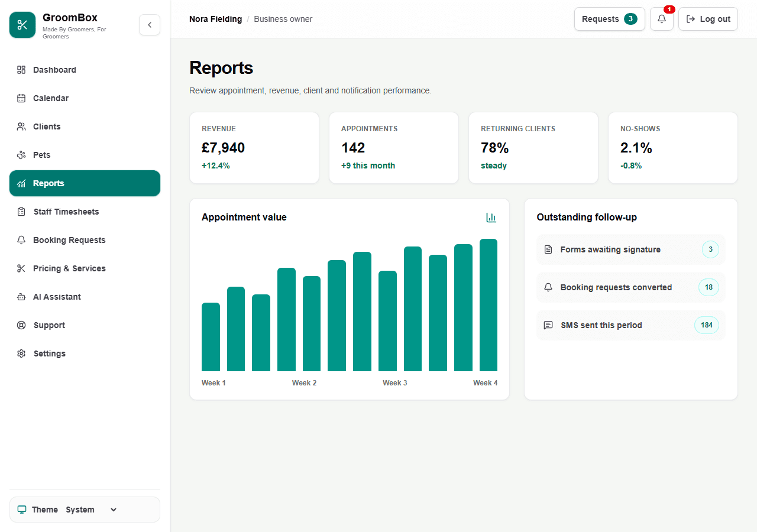Viewport: 757px width, 532px height.
Task: Go to Calendar in the sidebar
Action: pyautogui.click(x=85, y=98)
